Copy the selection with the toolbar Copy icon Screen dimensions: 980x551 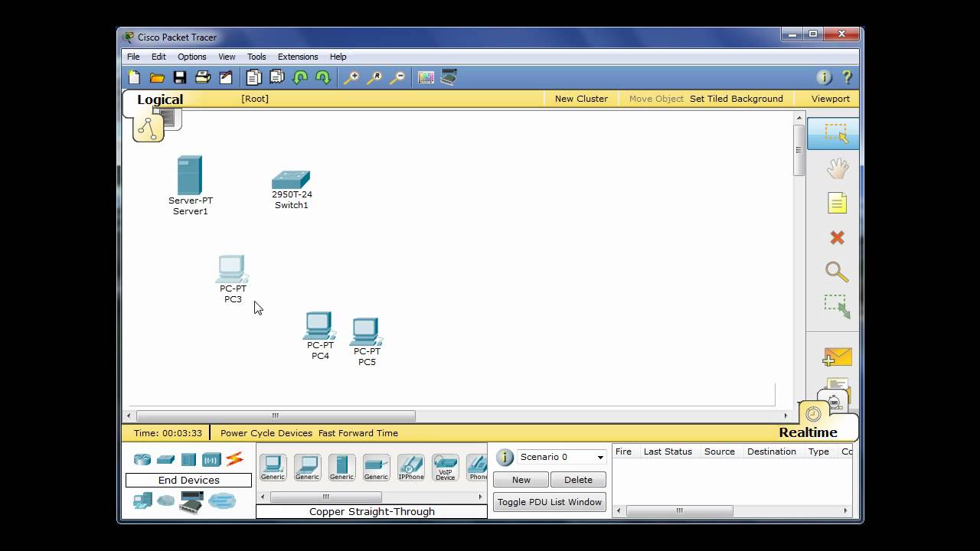click(x=253, y=77)
